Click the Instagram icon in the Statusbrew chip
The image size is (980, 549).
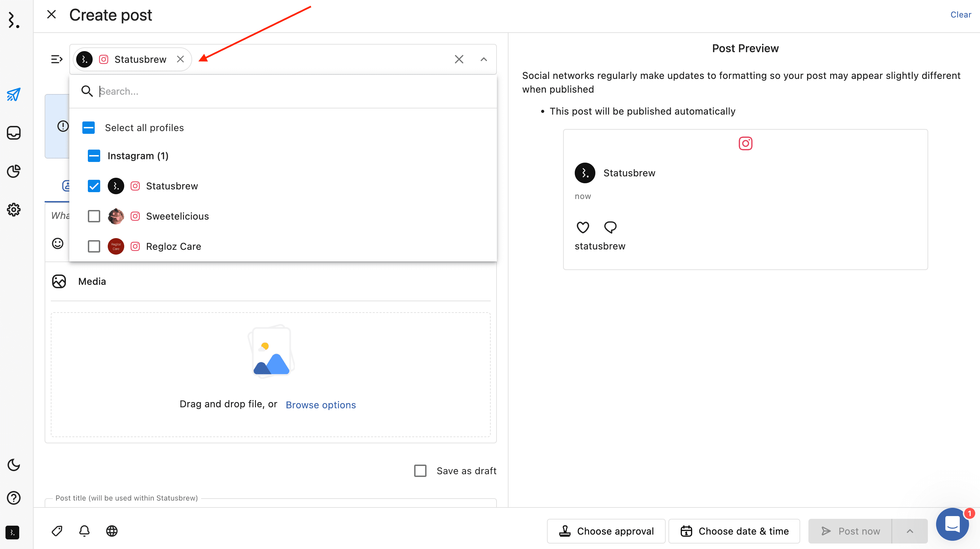104,59
